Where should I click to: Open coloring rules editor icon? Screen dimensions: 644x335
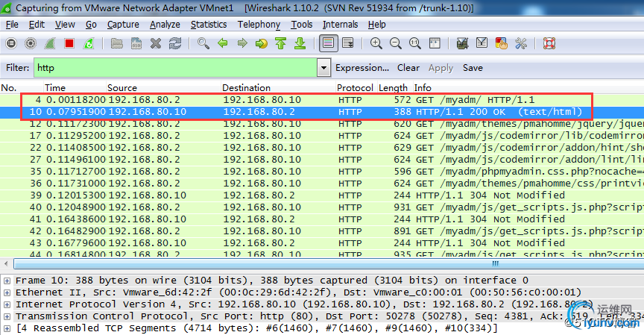501,43
